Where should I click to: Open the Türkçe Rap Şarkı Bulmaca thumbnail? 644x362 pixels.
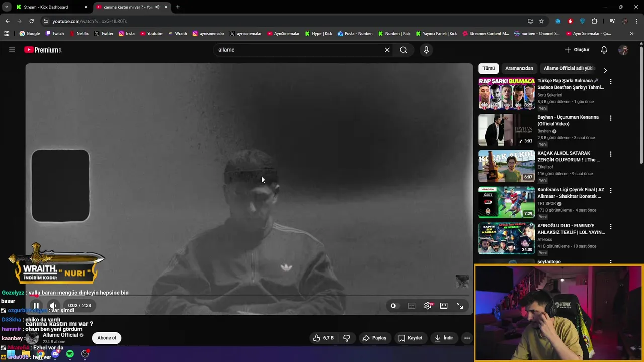[x=507, y=94]
